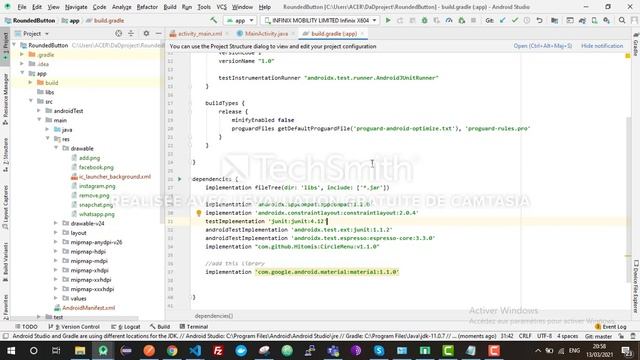This screenshot has width=640, height=360.
Task: Collapse the app module tree node
Action: click(22, 73)
